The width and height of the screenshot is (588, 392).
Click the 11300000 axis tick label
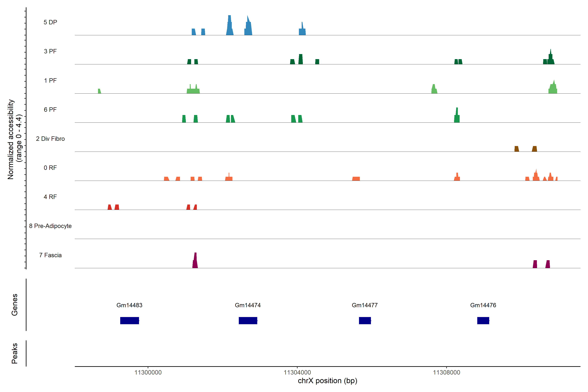pyautogui.click(x=148, y=373)
